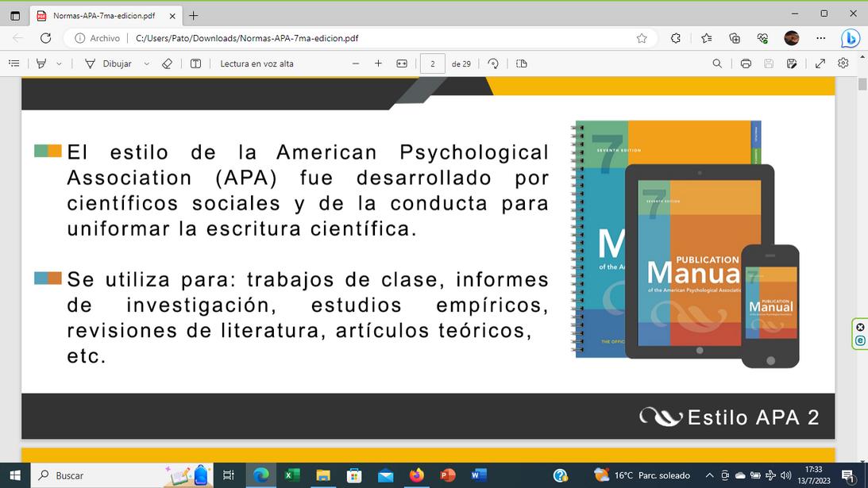Screen dimensions: 868x488
Task: Launch Firefox from the taskbar
Action: point(416,475)
